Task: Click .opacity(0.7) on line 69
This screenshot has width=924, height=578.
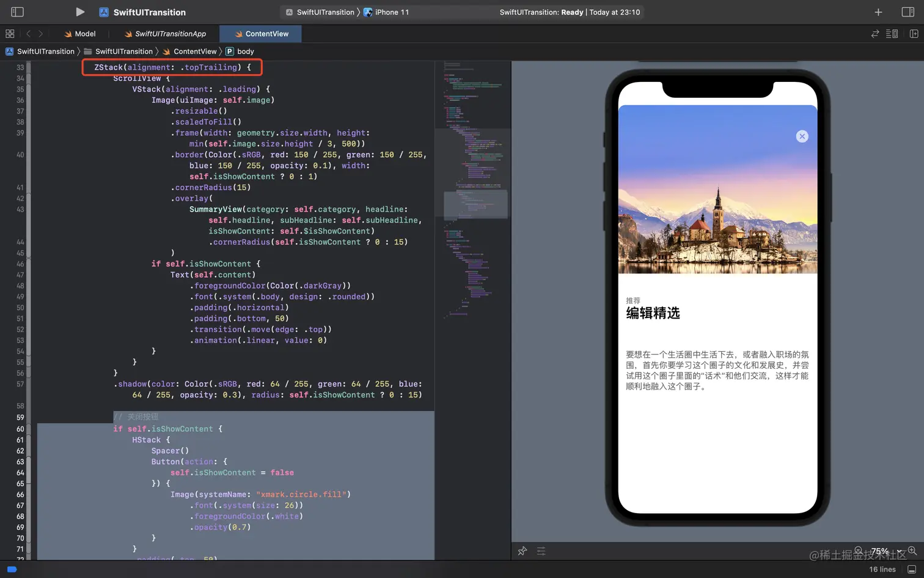Action: 220,527
